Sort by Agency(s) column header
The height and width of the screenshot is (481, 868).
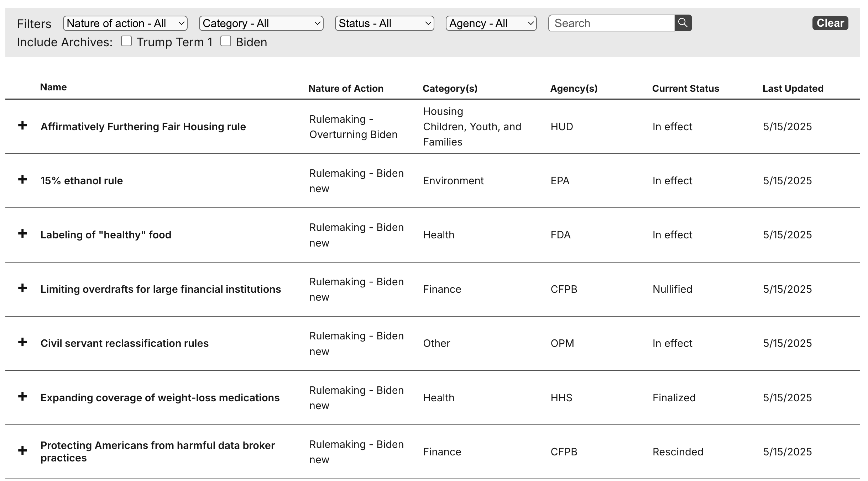coord(574,89)
